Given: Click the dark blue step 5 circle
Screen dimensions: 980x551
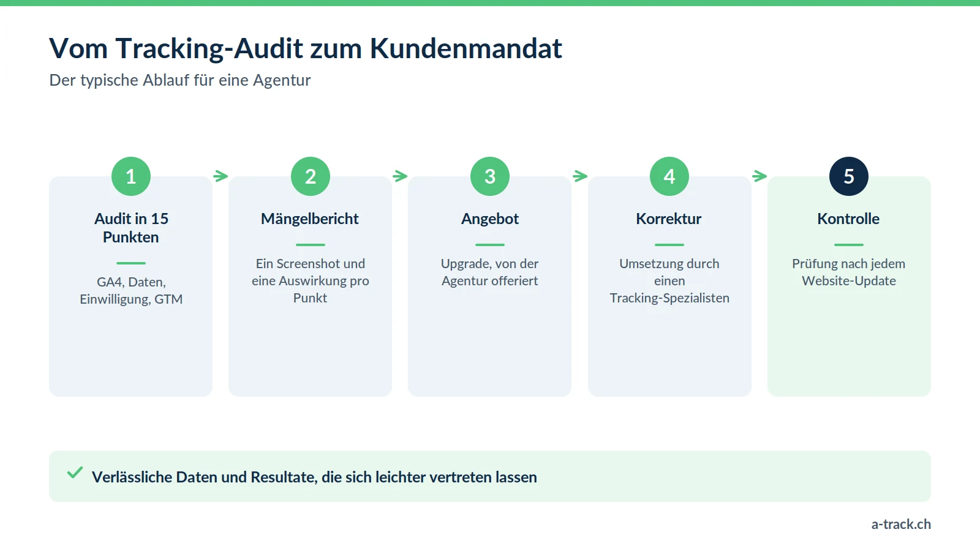Looking at the screenshot, I should [849, 176].
